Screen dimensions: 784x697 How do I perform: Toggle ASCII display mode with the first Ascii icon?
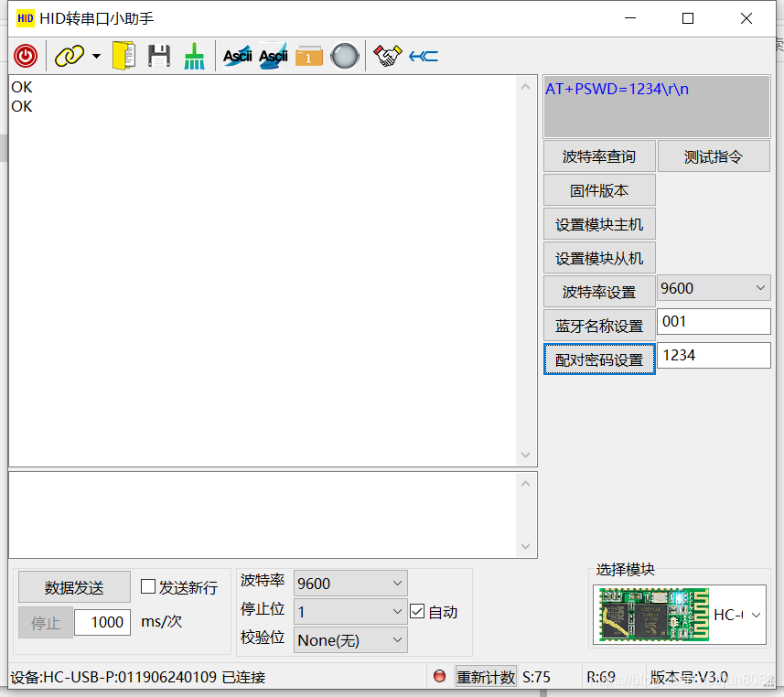[x=236, y=56]
